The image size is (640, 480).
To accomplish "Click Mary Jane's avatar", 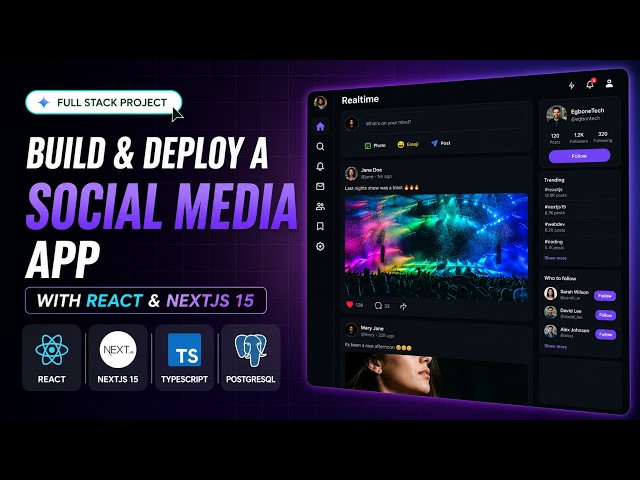I will click(351, 330).
